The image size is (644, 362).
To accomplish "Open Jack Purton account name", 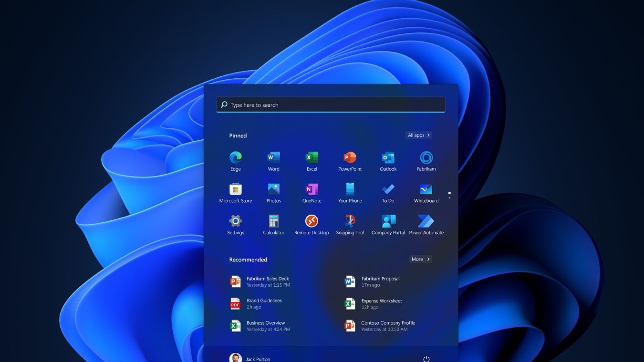I will [258, 360].
